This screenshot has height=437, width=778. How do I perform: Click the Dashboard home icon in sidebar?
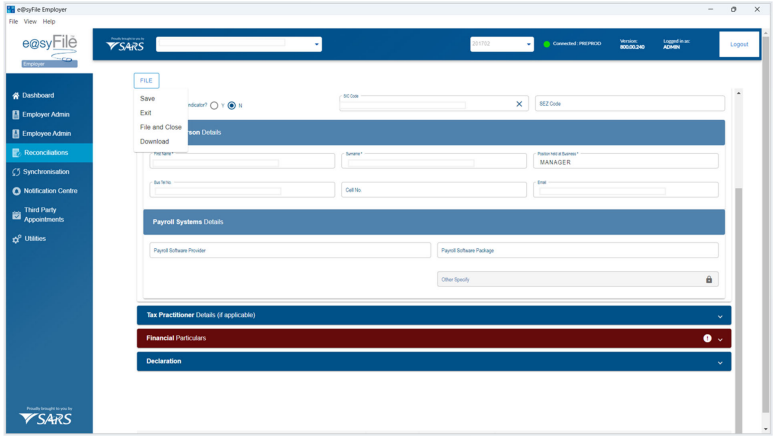15,96
